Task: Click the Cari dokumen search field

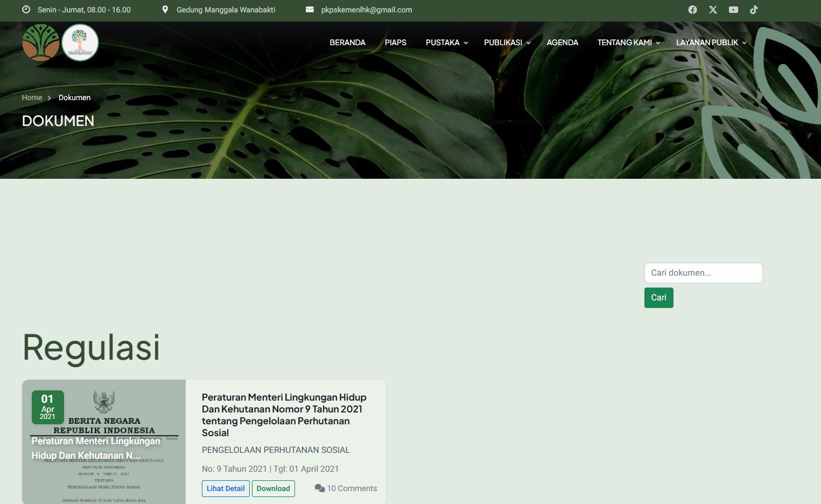Action: point(703,273)
